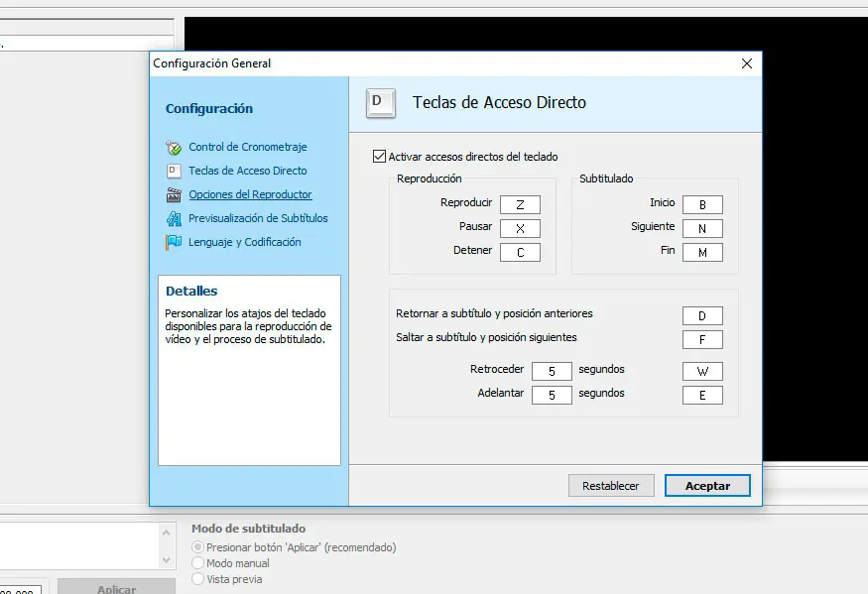Select Presionar botón 'Aplicar' radio option
Screen dimensions: 868x594
click(197, 547)
